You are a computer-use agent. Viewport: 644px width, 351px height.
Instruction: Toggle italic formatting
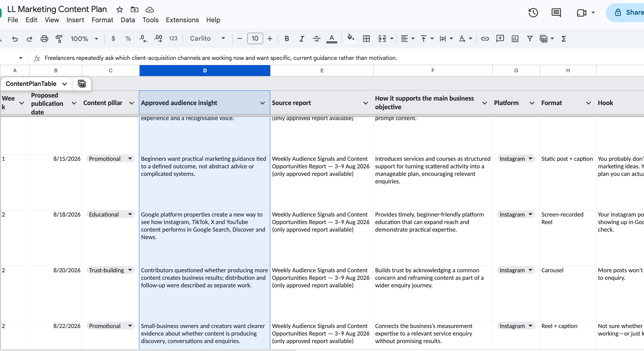click(x=301, y=39)
